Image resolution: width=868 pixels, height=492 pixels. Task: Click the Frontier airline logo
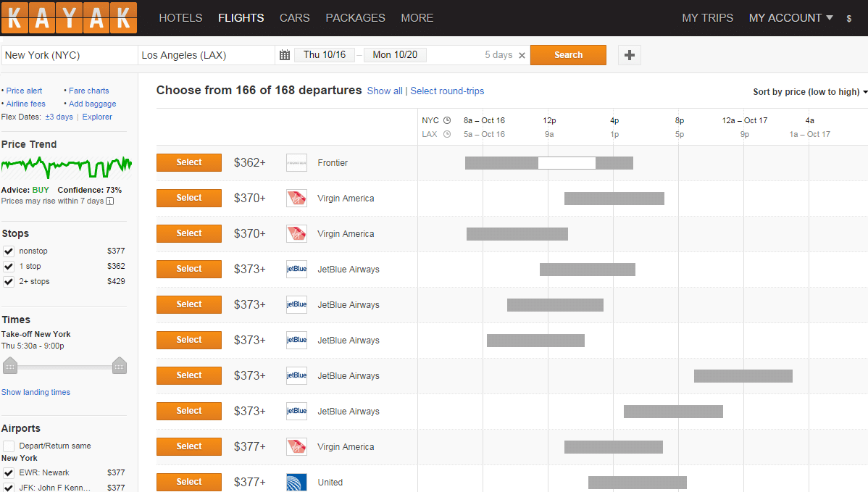pos(297,163)
